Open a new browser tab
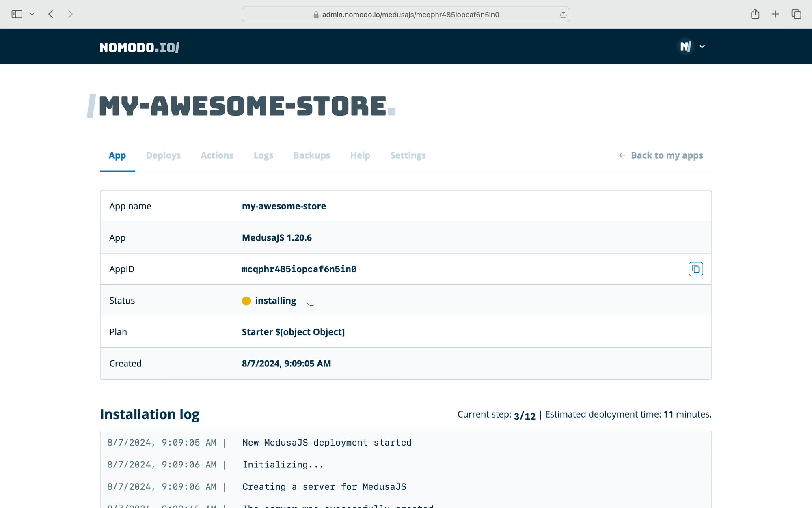 [x=775, y=14]
